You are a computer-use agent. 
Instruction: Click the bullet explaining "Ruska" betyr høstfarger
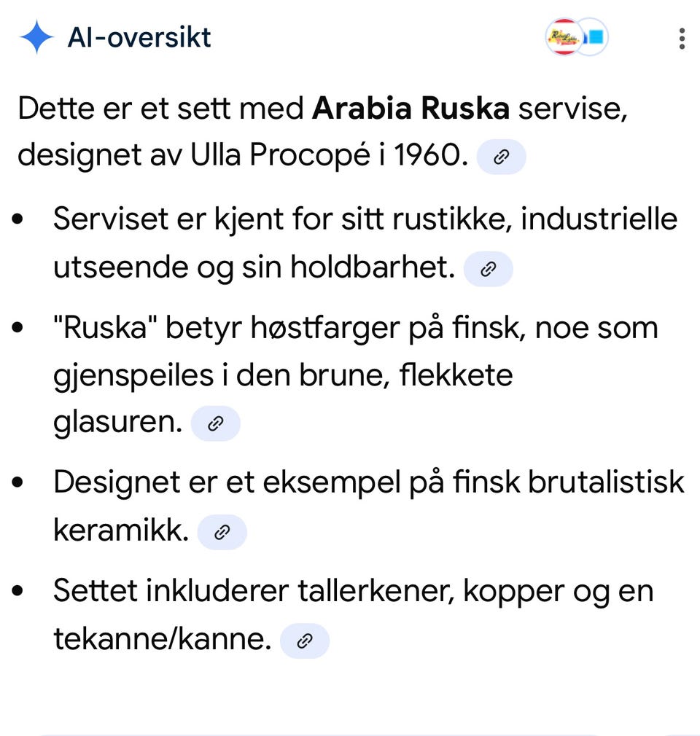[356, 375]
